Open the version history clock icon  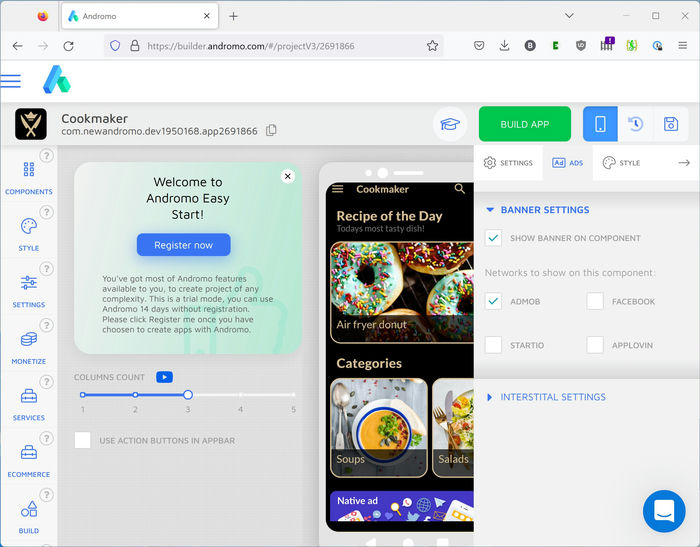(x=635, y=124)
